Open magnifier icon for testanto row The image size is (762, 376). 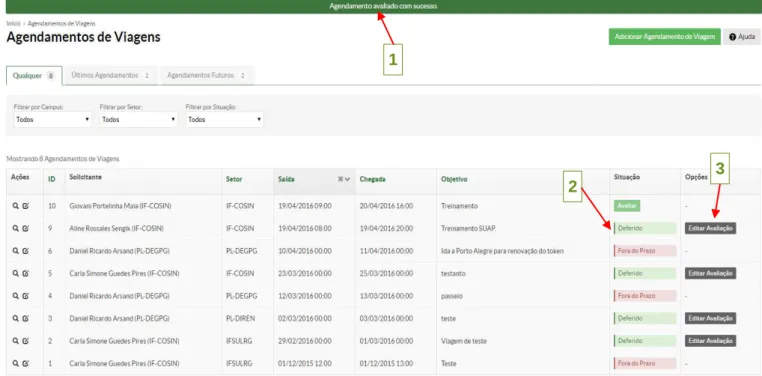16,273
